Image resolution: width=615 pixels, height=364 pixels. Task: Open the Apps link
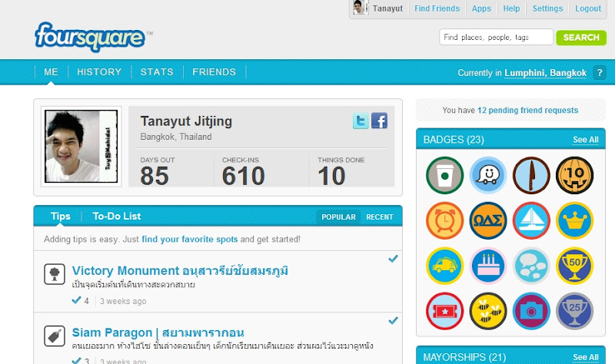[481, 8]
